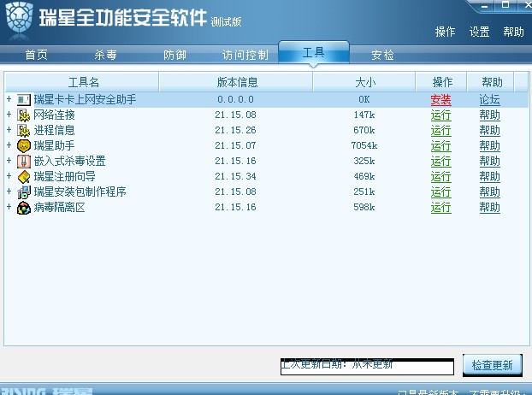Click version 21.15.26 cell
Screen dimensions: 532x395
point(235,130)
